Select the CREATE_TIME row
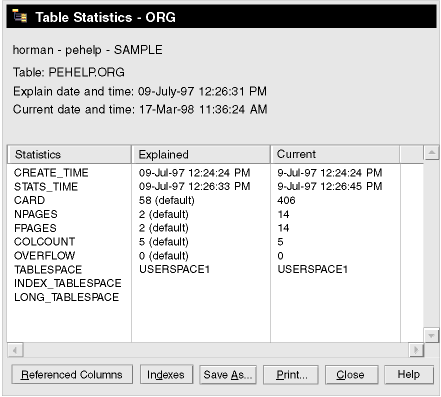The width and height of the screenshot is (441, 397). click(x=215, y=173)
